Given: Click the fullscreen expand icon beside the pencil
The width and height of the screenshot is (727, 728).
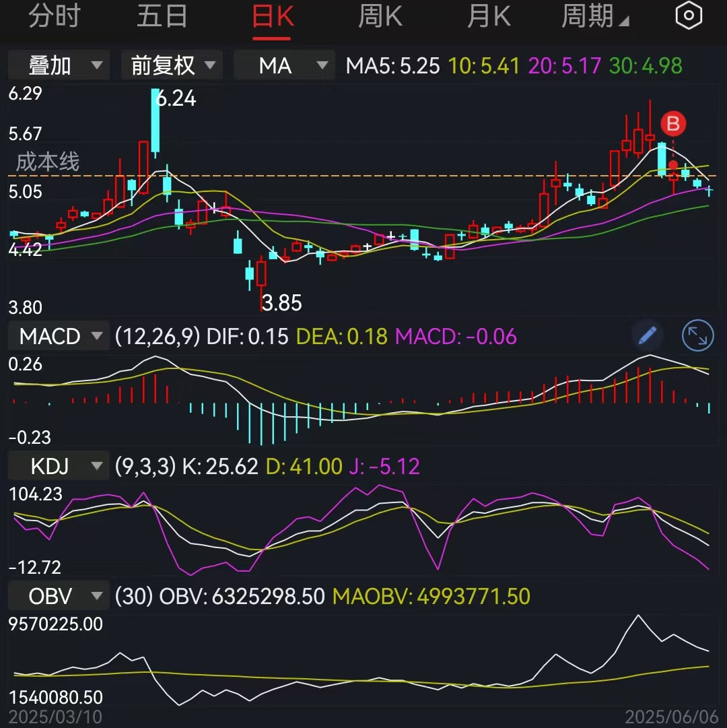Looking at the screenshot, I should coord(697,336).
